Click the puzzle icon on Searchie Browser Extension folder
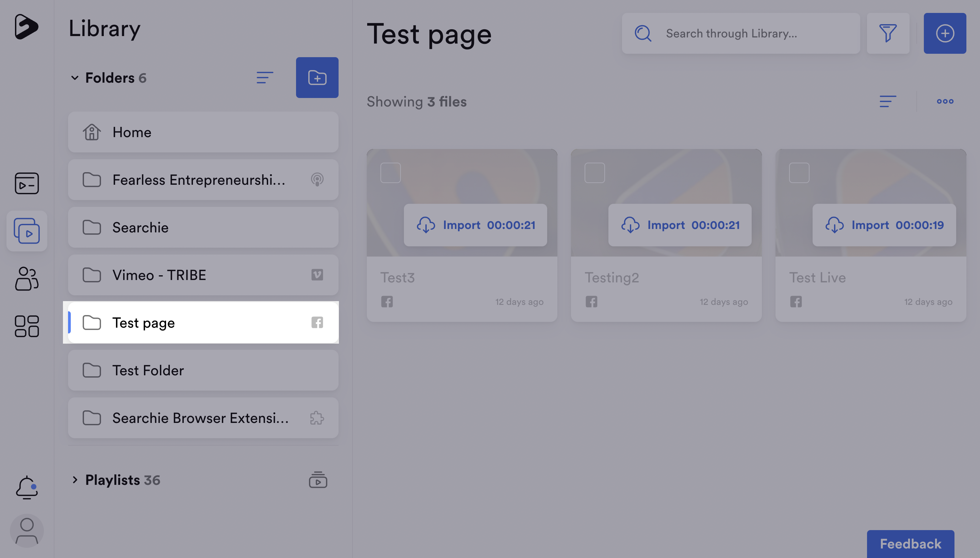The height and width of the screenshot is (558, 980). tap(317, 418)
